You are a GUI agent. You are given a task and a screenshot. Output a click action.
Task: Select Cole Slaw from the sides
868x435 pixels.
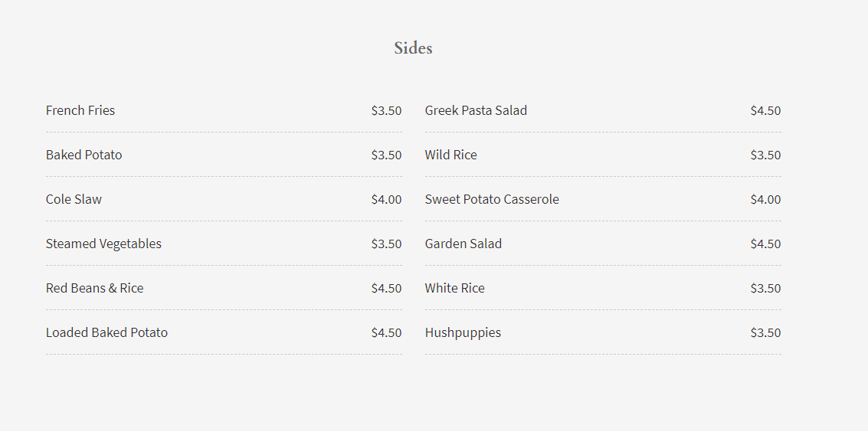pyautogui.click(x=74, y=199)
